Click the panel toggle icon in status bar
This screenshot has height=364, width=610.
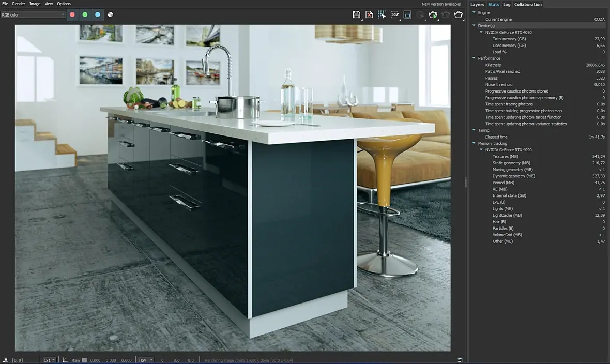click(x=460, y=360)
